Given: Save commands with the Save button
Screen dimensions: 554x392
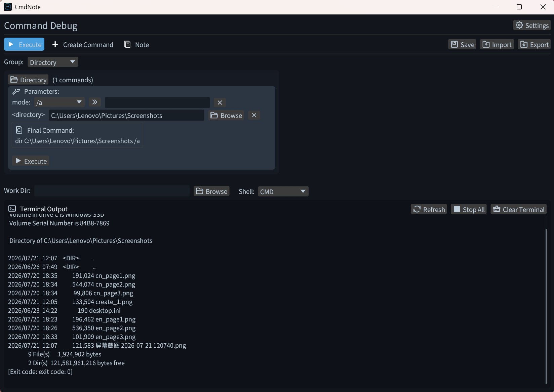Looking at the screenshot, I should [x=462, y=44].
